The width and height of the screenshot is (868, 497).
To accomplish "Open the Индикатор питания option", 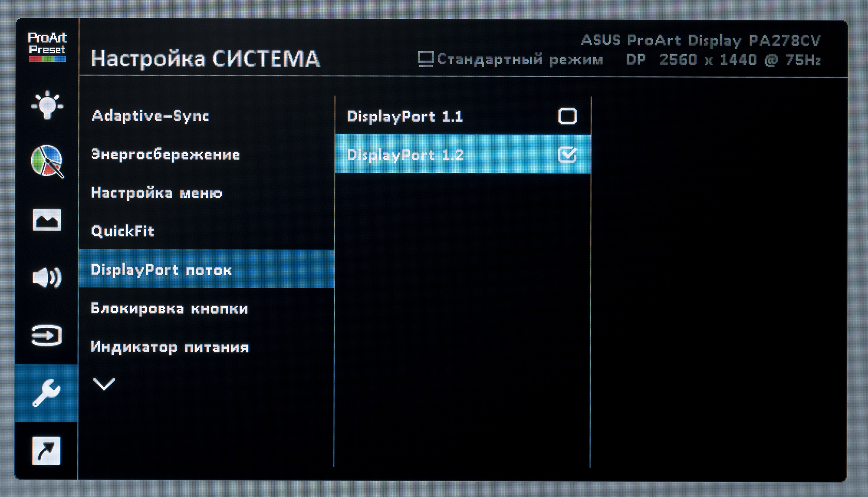I will tap(170, 347).
